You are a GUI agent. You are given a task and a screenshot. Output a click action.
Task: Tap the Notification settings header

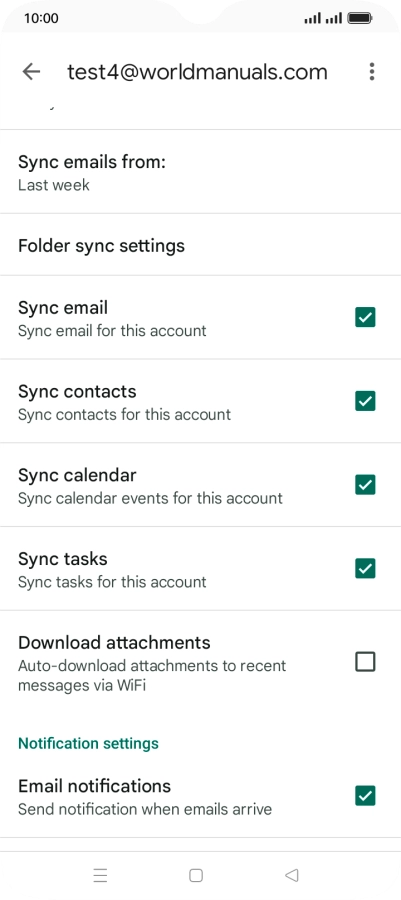(88, 743)
